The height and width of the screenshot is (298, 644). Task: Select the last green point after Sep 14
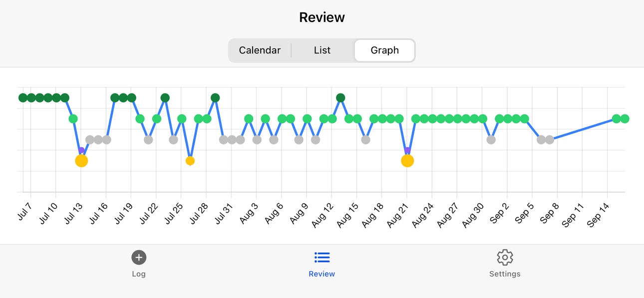625,118
